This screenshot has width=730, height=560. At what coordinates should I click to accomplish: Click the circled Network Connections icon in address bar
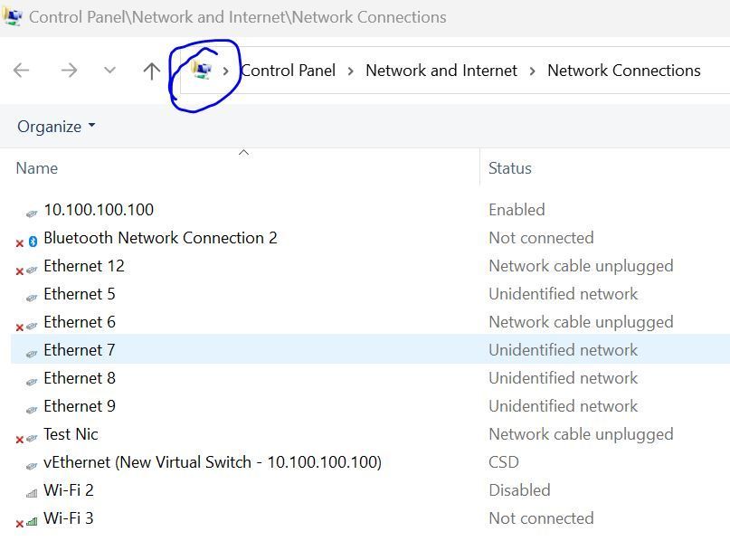coord(203,70)
